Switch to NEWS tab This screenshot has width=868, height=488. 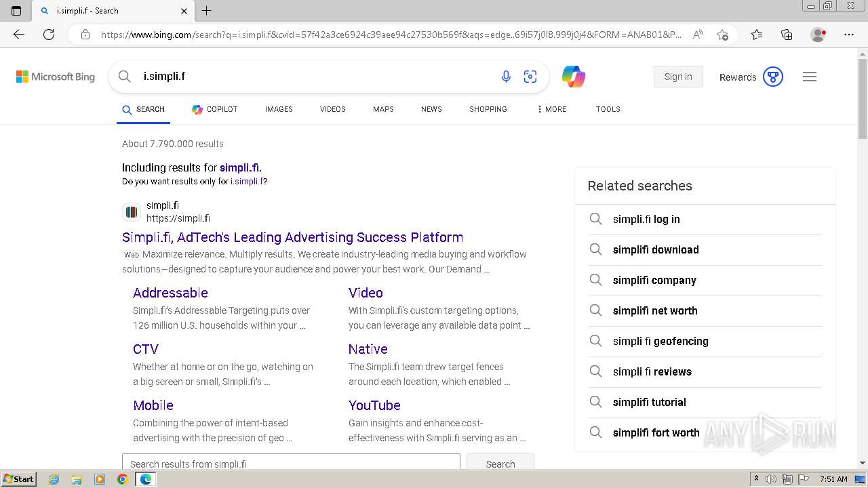(x=431, y=109)
